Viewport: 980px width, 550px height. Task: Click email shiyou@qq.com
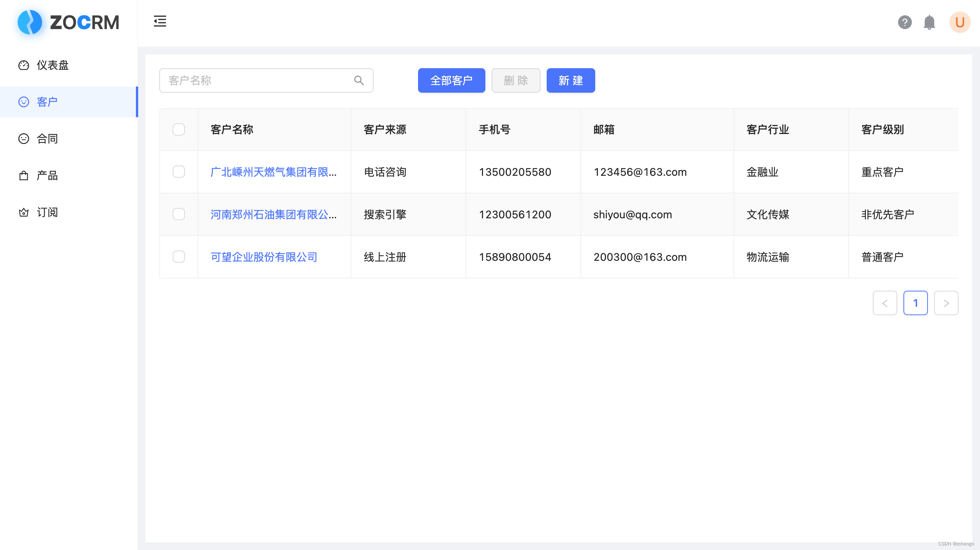633,214
